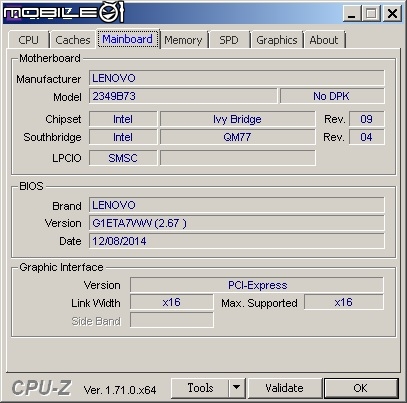Select the chipset vendor Intel field
This screenshot has width=407, height=403.
point(123,119)
